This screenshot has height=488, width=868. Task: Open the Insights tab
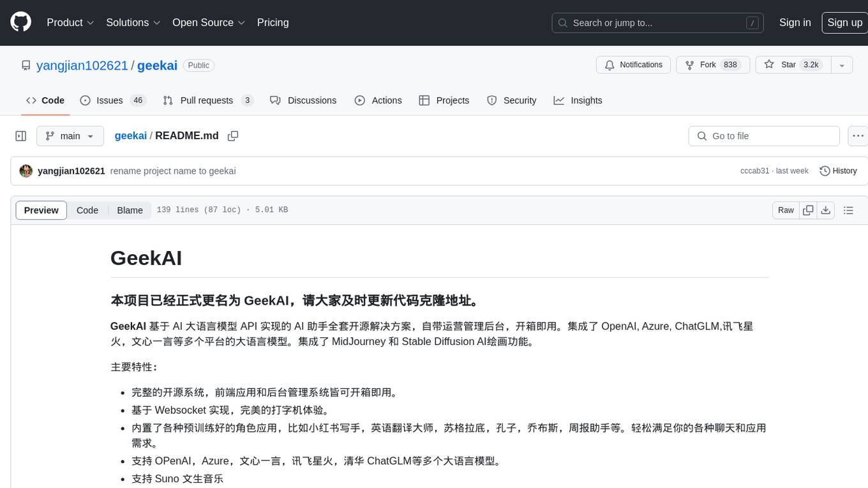578,100
